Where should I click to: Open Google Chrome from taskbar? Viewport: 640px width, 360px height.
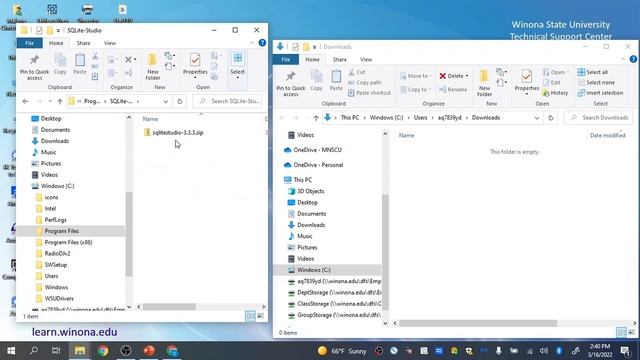(x=103, y=351)
